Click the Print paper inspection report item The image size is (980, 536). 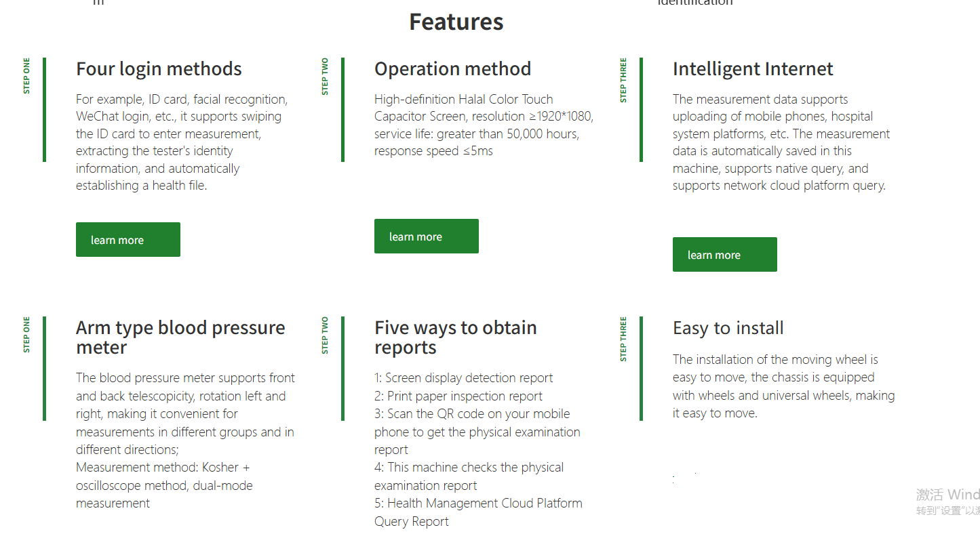(x=458, y=396)
